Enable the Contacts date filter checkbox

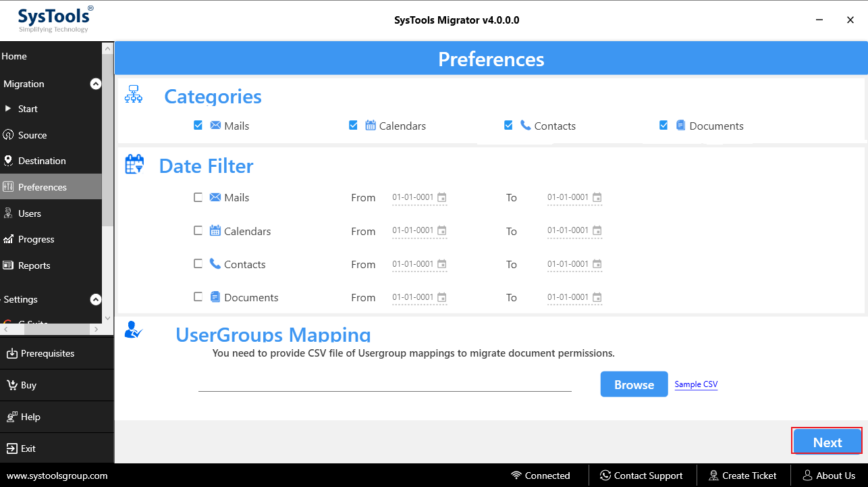click(x=198, y=263)
